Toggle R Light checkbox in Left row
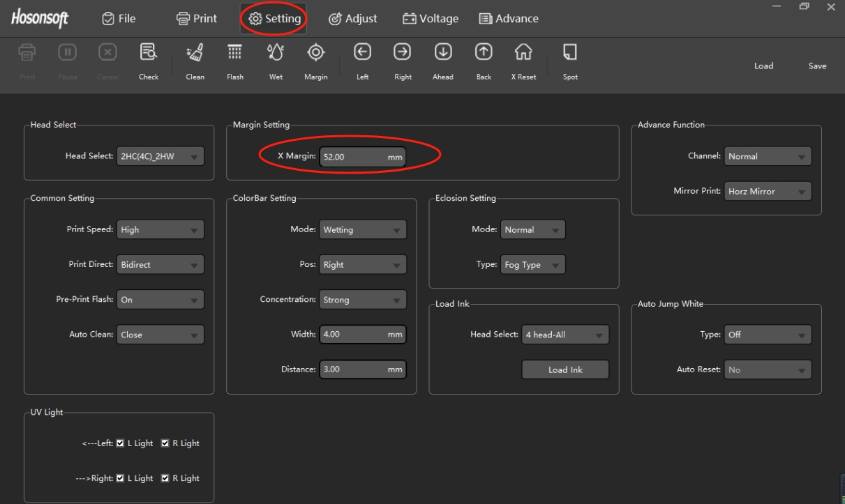 tap(165, 443)
